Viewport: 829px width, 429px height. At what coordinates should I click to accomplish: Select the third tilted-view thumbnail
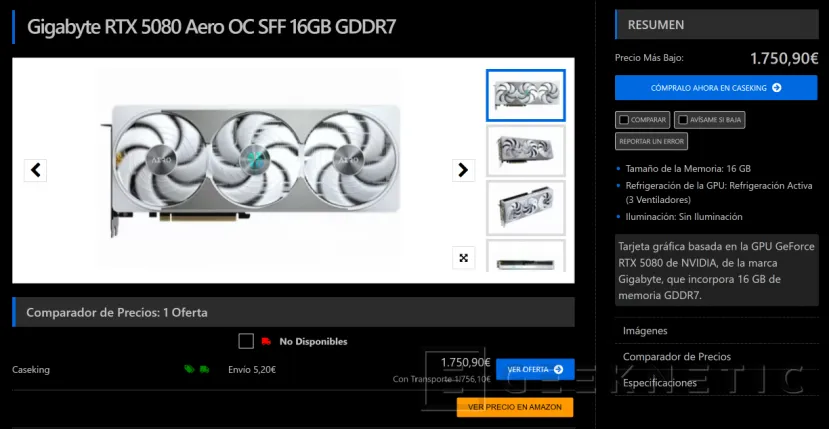point(526,207)
